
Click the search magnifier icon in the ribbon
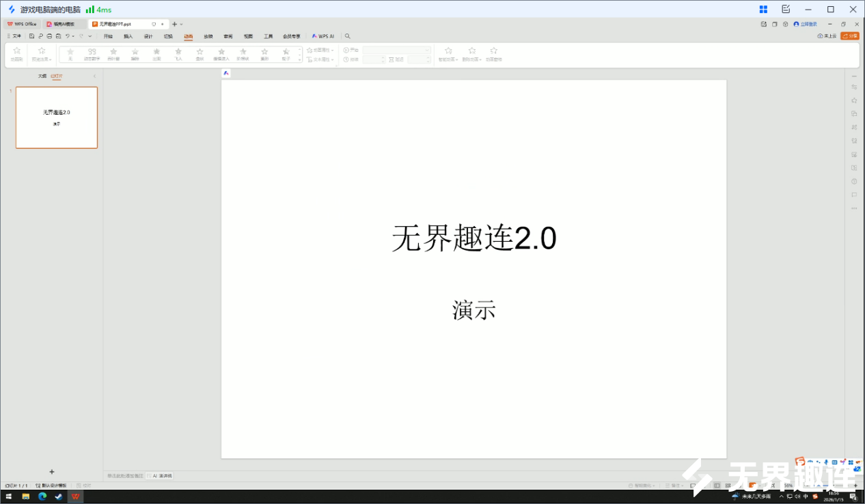tap(348, 36)
